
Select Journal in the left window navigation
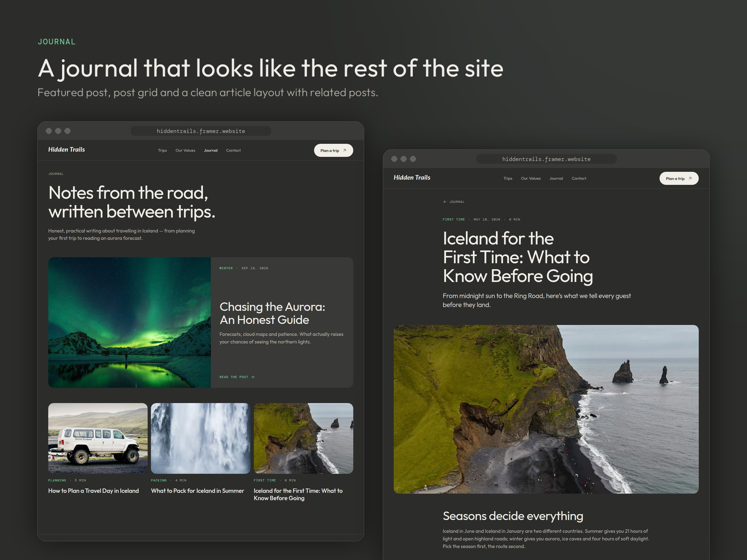(x=211, y=150)
